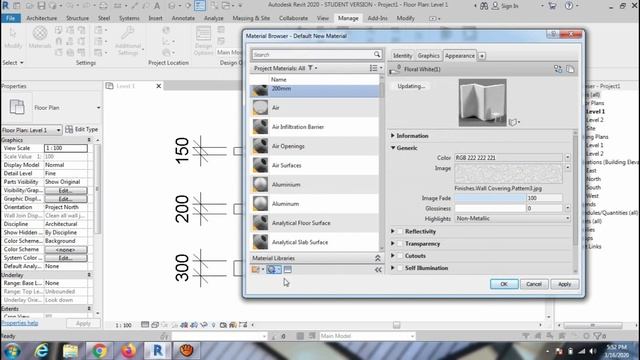Click the Color RGB 222 222 221 swatch field
640x360 pixels.
509,158
